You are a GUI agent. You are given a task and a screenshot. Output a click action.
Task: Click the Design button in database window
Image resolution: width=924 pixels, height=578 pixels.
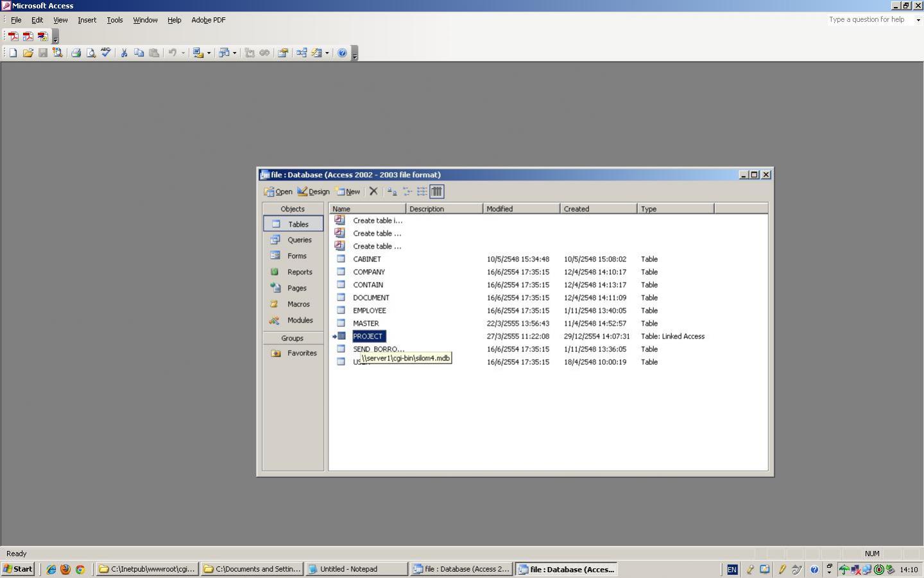pyautogui.click(x=313, y=191)
